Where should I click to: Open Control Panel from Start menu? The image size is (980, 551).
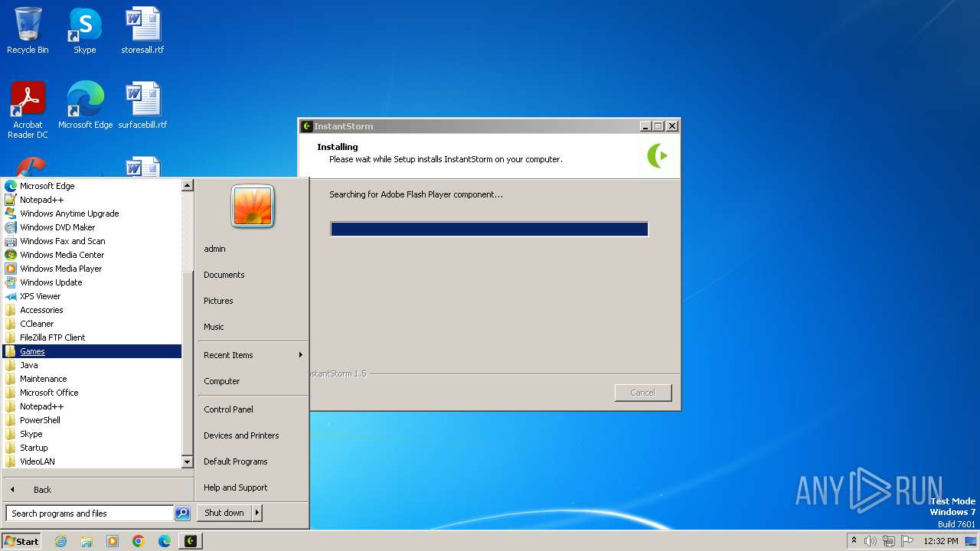[x=253, y=409]
